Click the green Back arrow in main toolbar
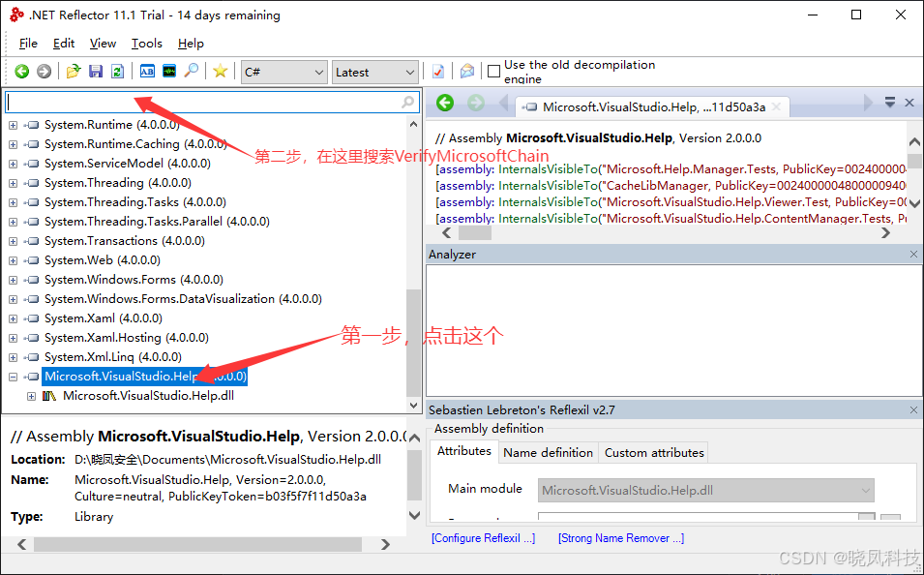 point(22,72)
